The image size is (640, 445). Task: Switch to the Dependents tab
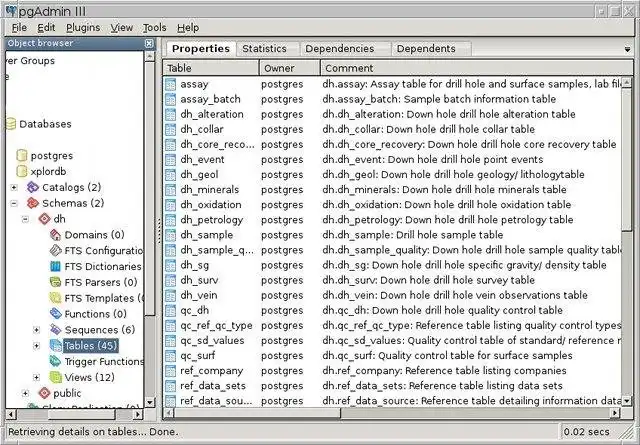coord(431,49)
